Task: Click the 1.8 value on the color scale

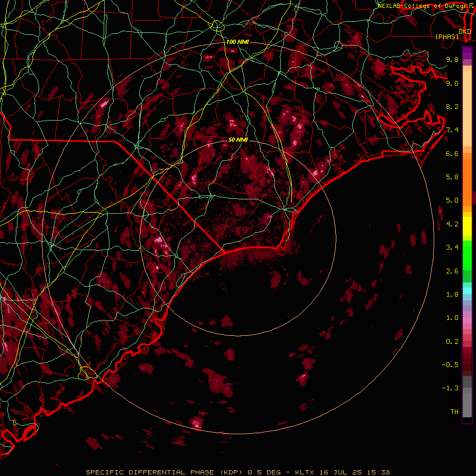Action: (452, 295)
